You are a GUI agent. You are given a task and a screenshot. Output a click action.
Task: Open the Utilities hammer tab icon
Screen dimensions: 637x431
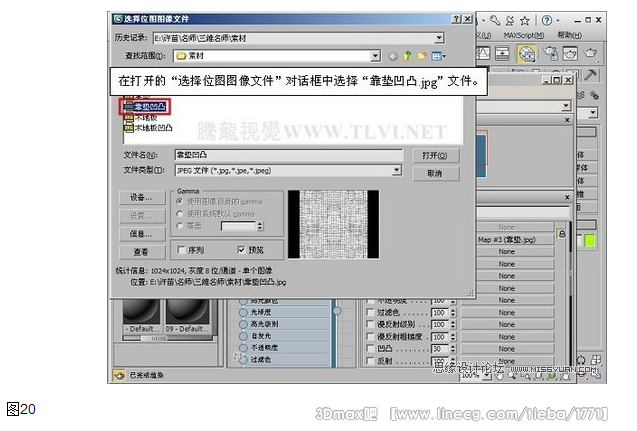click(590, 75)
